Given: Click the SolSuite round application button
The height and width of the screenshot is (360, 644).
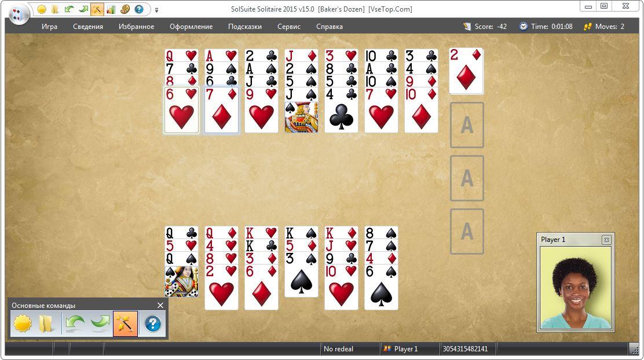Looking at the screenshot, I should click(x=19, y=15).
